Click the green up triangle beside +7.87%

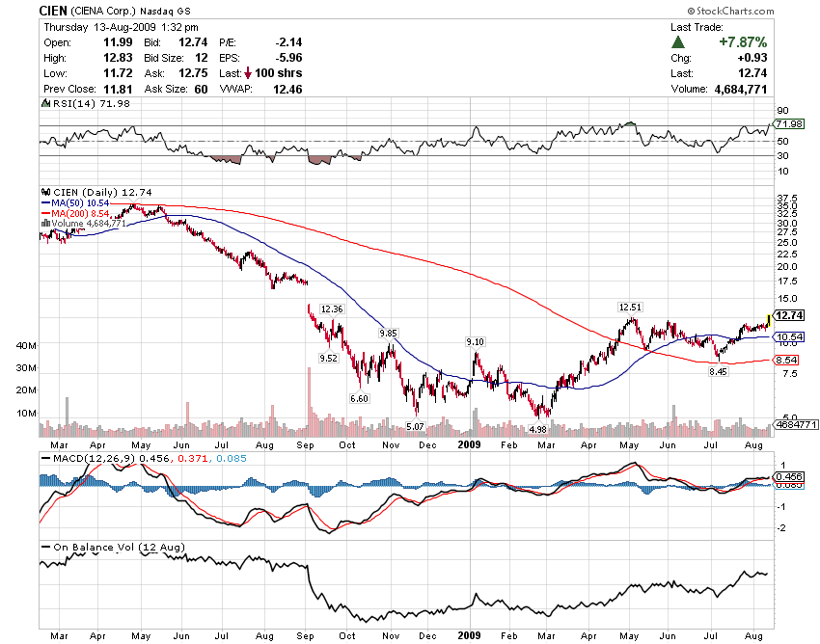pyautogui.click(x=678, y=41)
